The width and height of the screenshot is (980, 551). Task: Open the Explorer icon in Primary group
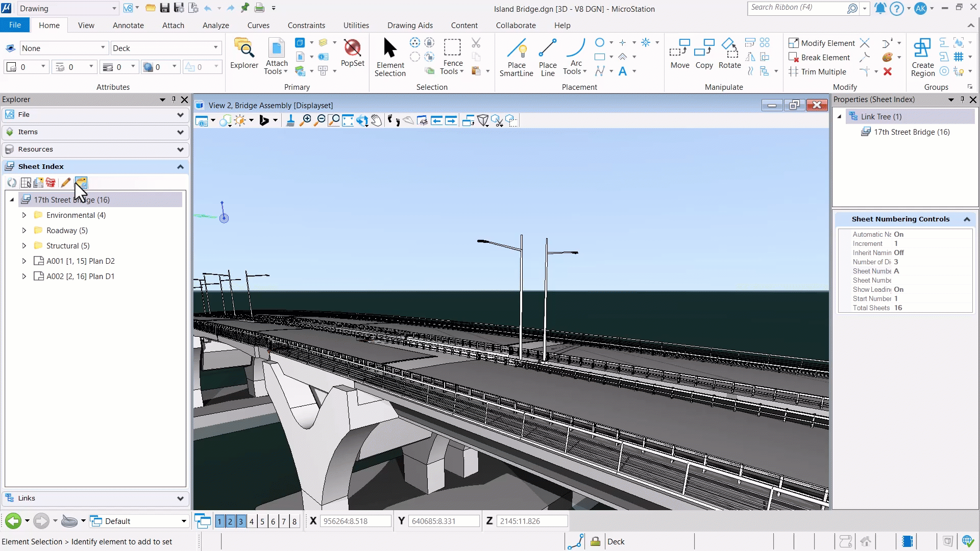click(x=244, y=54)
